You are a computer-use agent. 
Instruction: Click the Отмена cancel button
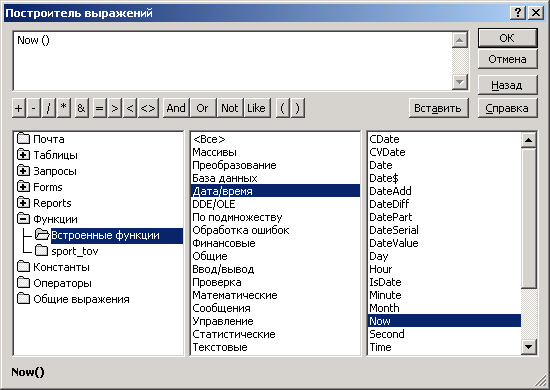point(508,59)
